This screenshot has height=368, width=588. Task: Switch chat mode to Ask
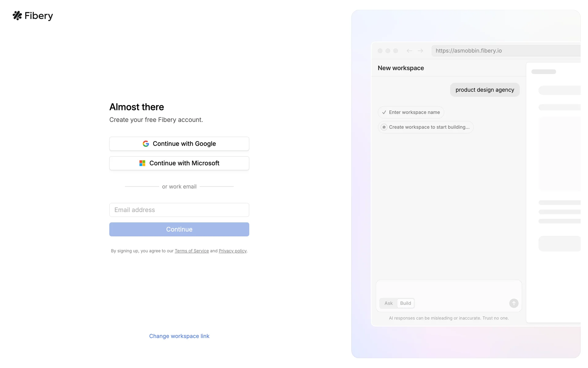(x=388, y=303)
